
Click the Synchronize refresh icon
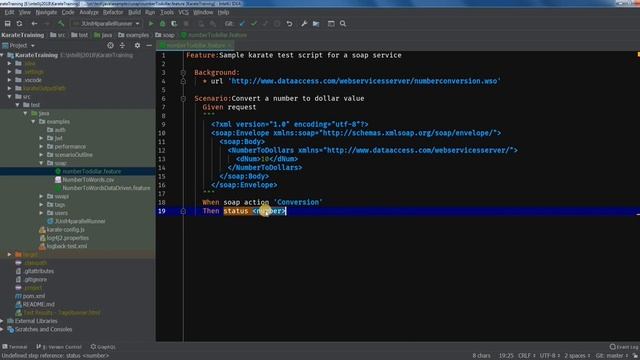pyautogui.click(x=19, y=24)
